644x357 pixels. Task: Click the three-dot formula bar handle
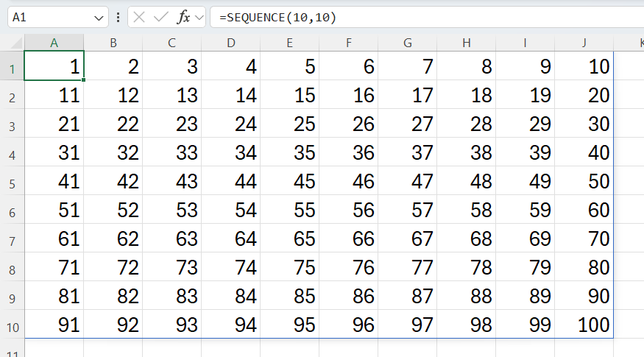coord(118,17)
